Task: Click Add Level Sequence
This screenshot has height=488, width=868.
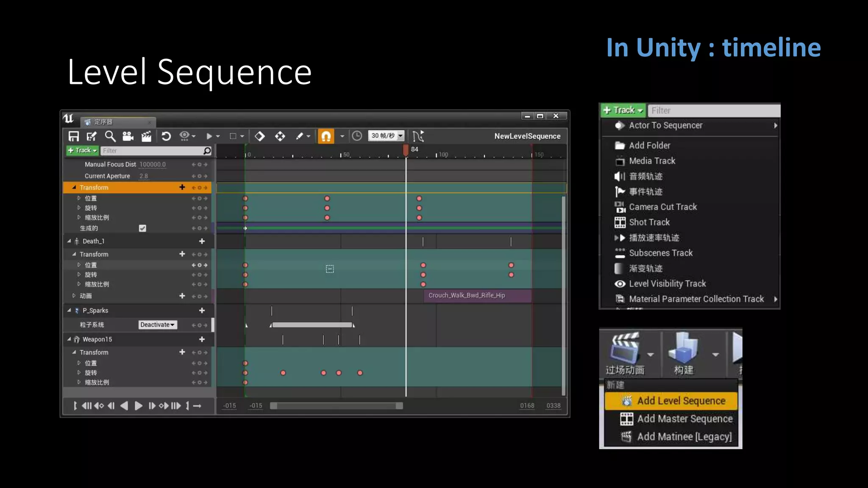Action: [671, 401]
